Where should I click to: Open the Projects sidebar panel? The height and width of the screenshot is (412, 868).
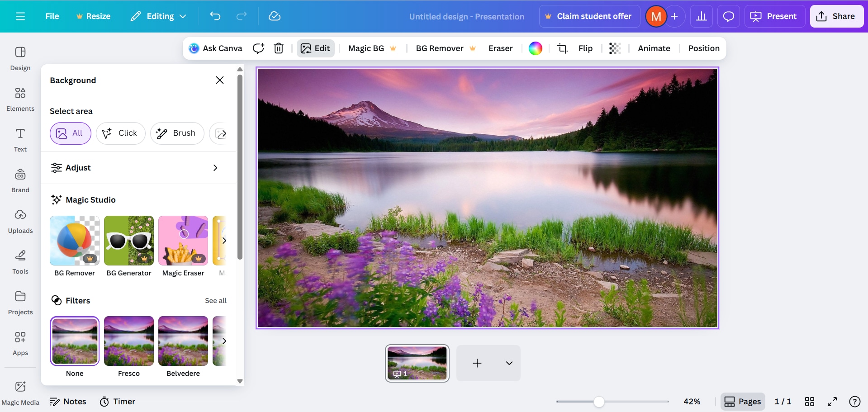click(x=20, y=303)
